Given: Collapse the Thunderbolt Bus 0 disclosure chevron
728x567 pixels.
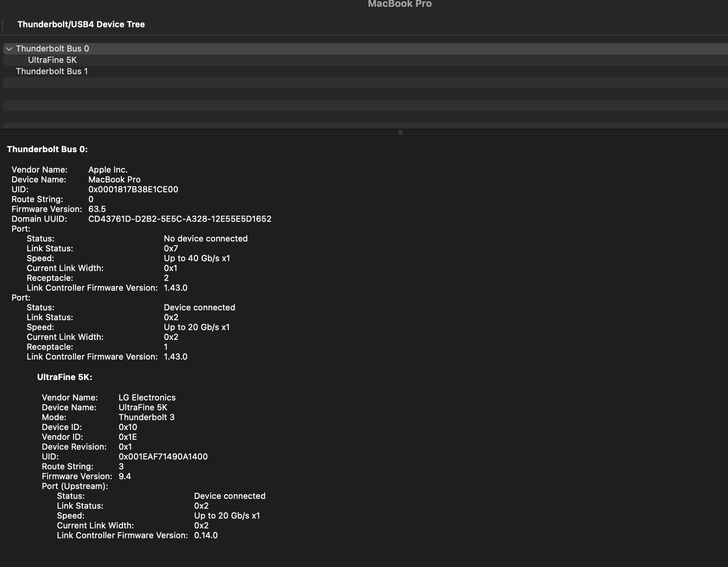Looking at the screenshot, I should click(9, 49).
